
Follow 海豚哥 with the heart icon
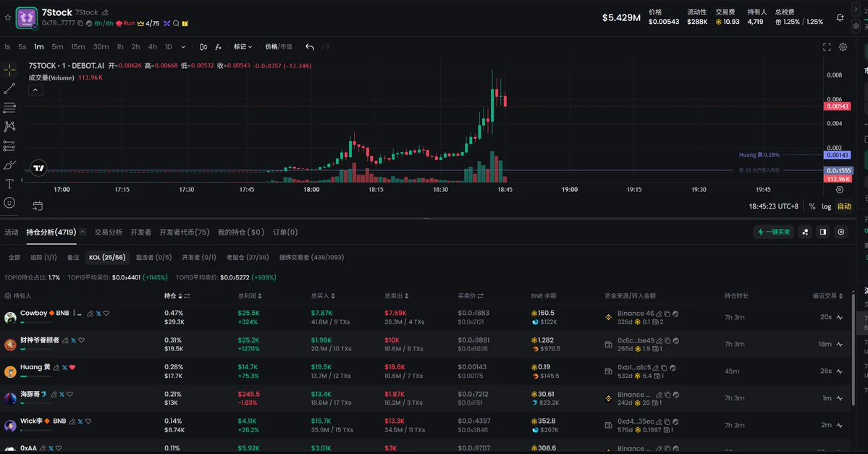coord(69,395)
